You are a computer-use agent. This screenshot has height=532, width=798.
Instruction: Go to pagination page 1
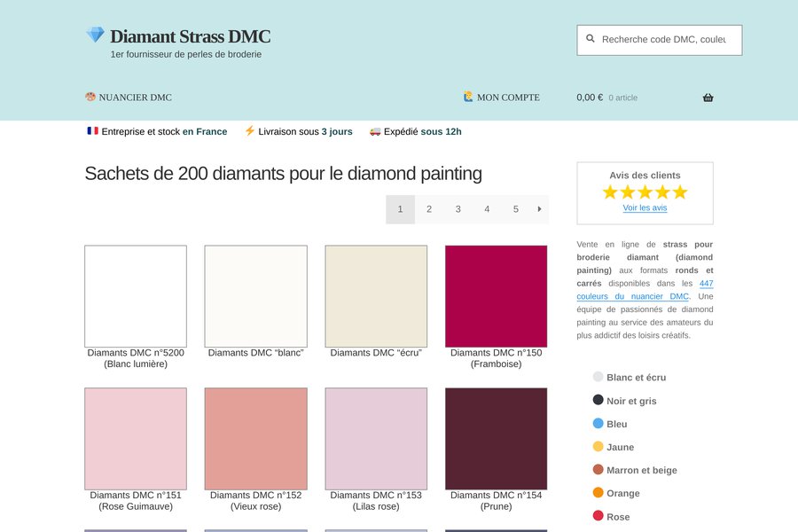click(x=400, y=209)
